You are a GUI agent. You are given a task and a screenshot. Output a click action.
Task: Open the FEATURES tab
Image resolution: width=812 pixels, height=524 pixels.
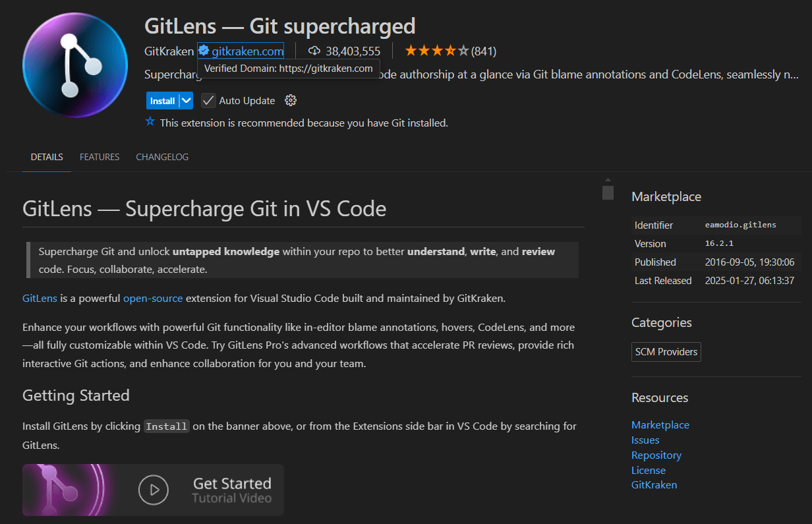click(x=100, y=157)
